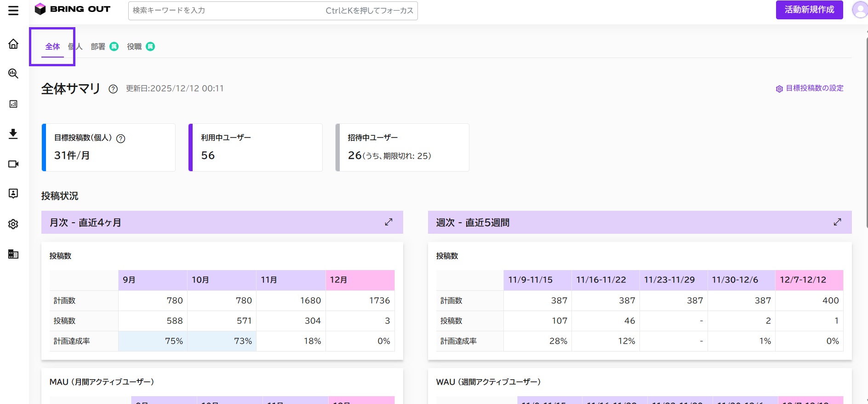The image size is (868, 404).
Task: Click the green badge next to 役職
Action: pos(150,46)
